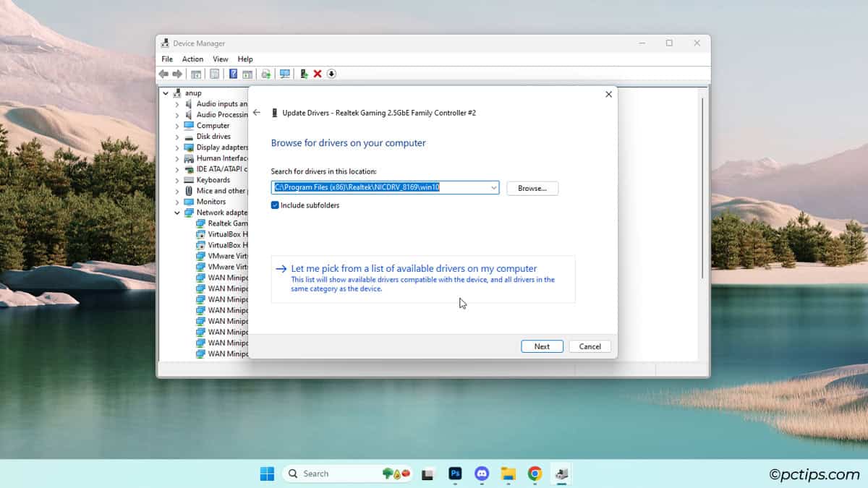The height and width of the screenshot is (488, 868).
Task: Select the Realtek Gam network adapter row
Action: click(x=221, y=223)
